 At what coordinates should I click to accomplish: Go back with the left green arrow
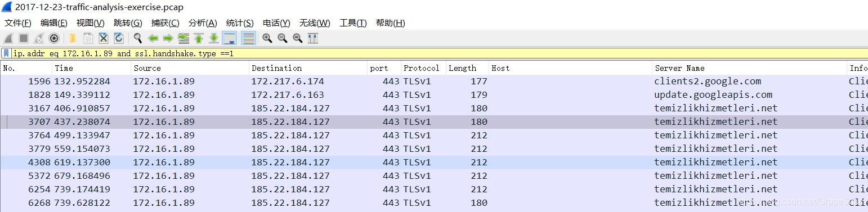(153, 38)
